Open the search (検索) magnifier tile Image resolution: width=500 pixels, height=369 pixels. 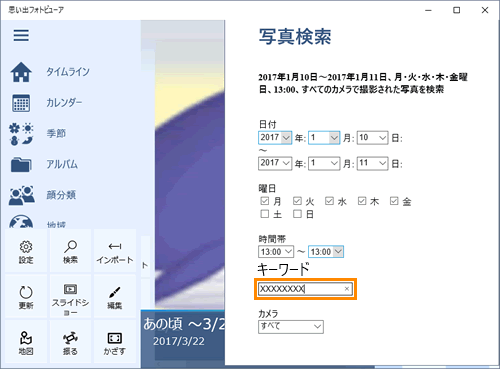click(x=70, y=251)
